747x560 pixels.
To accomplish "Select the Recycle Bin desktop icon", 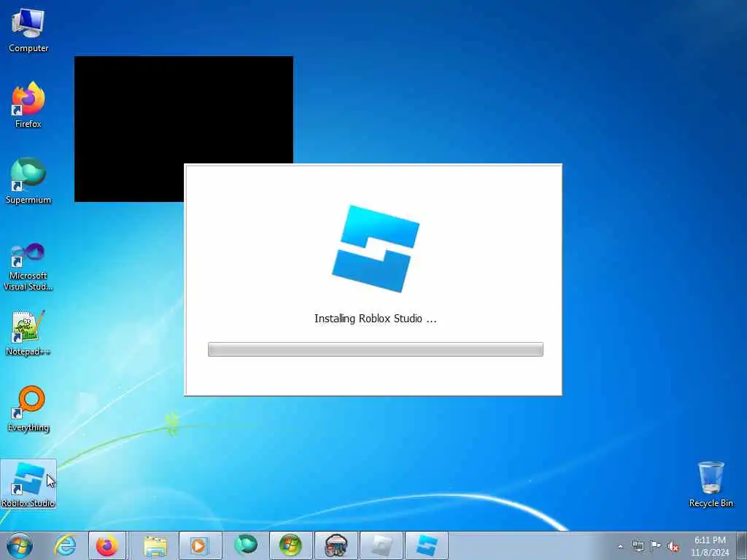I will click(711, 484).
